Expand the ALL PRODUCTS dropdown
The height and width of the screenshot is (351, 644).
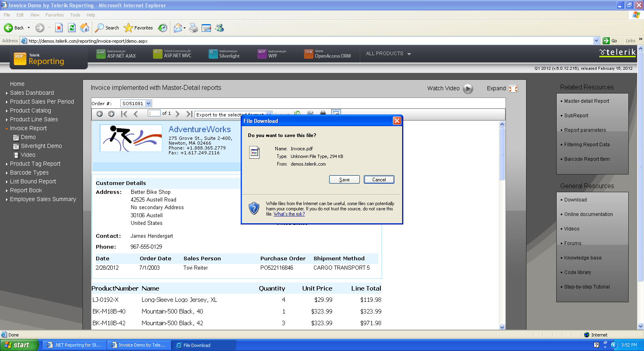388,54
